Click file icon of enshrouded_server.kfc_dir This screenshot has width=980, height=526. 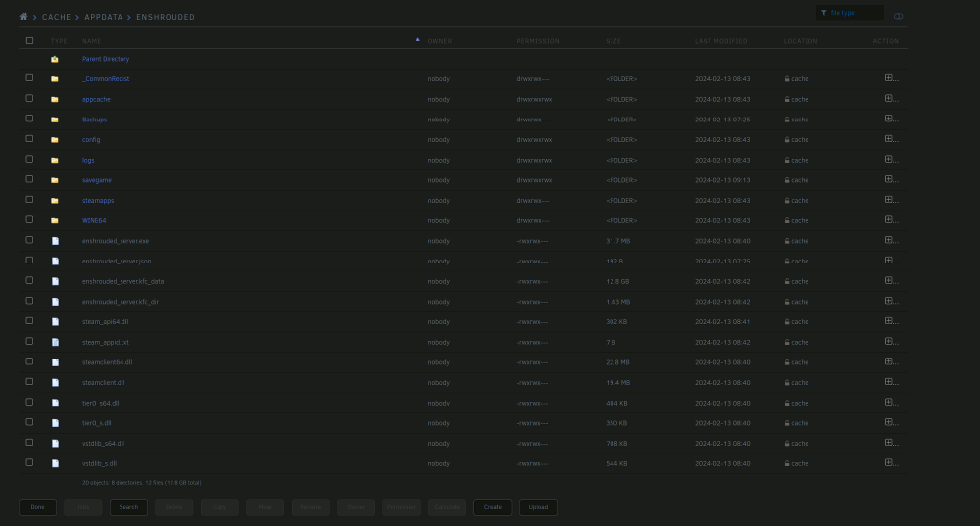[55, 302]
